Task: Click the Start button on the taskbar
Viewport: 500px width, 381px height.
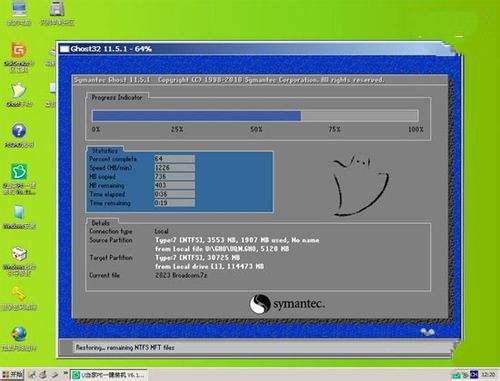Action: pos(12,375)
